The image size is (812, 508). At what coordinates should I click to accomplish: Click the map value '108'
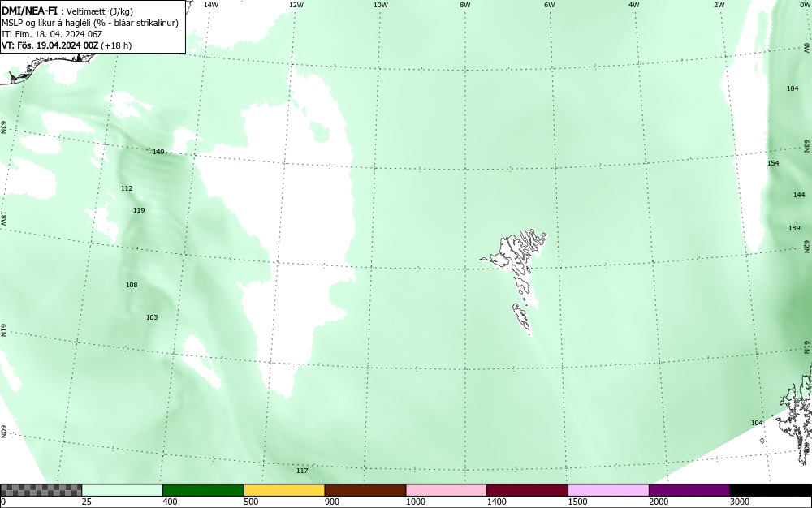pos(132,285)
